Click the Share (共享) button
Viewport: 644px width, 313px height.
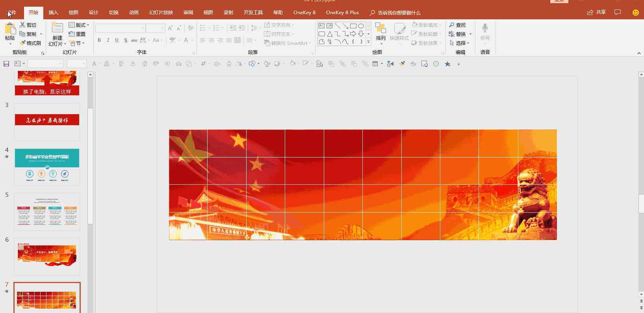pyautogui.click(x=596, y=13)
